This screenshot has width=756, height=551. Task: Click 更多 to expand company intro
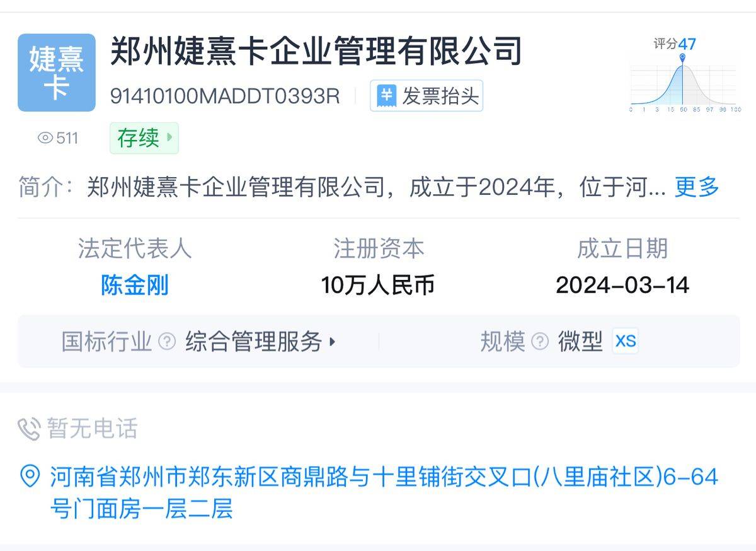click(697, 187)
